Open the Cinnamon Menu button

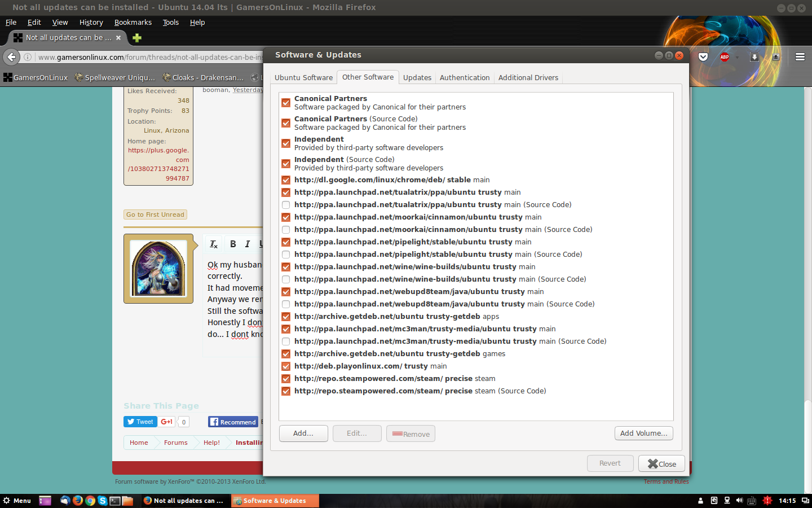pyautogui.click(x=16, y=501)
